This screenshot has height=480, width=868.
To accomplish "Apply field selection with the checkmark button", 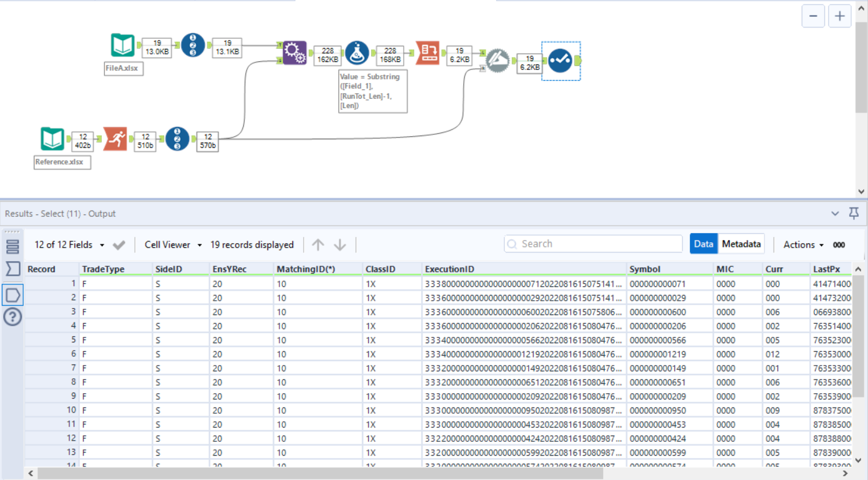I will coord(119,244).
